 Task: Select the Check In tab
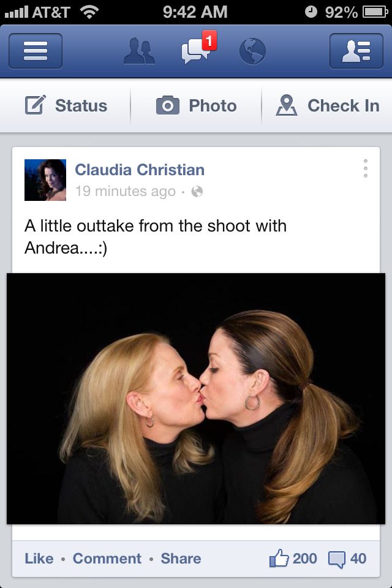tap(327, 105)
